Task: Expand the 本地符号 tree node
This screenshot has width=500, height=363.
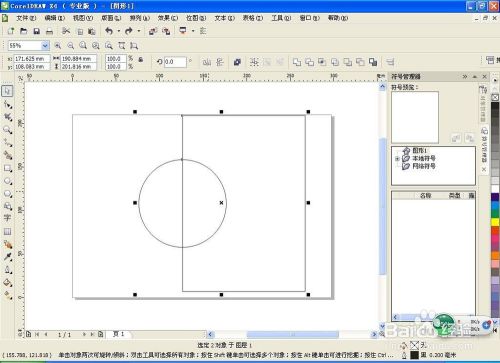Action: tap(397, 159)
